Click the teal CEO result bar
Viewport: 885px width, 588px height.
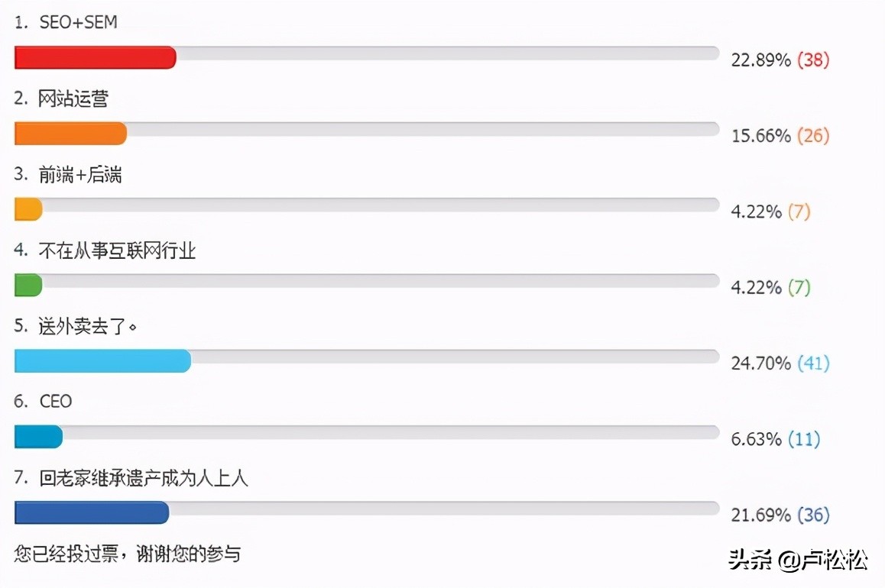point(38,437)
